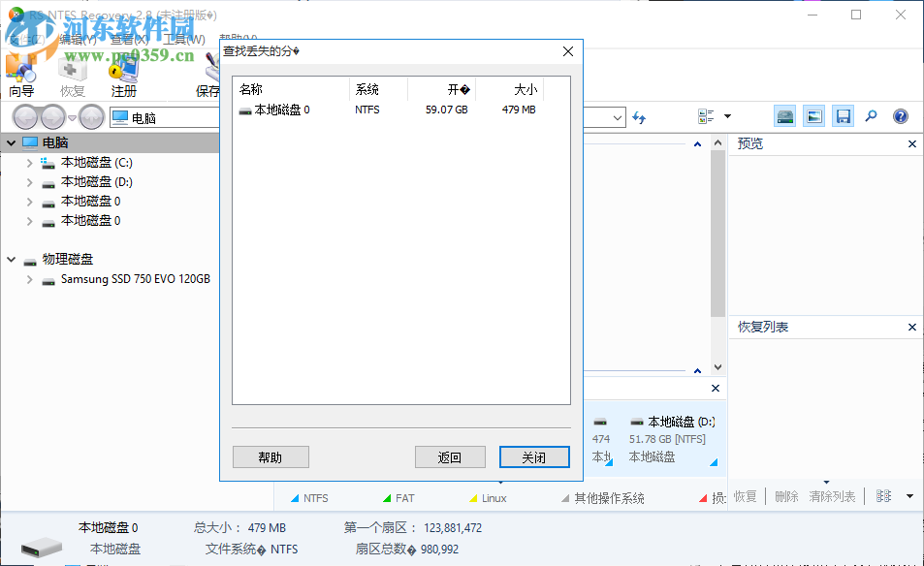Open the search magnifier icon on the toolbar
924x566 pixels.
click(871, 115)
